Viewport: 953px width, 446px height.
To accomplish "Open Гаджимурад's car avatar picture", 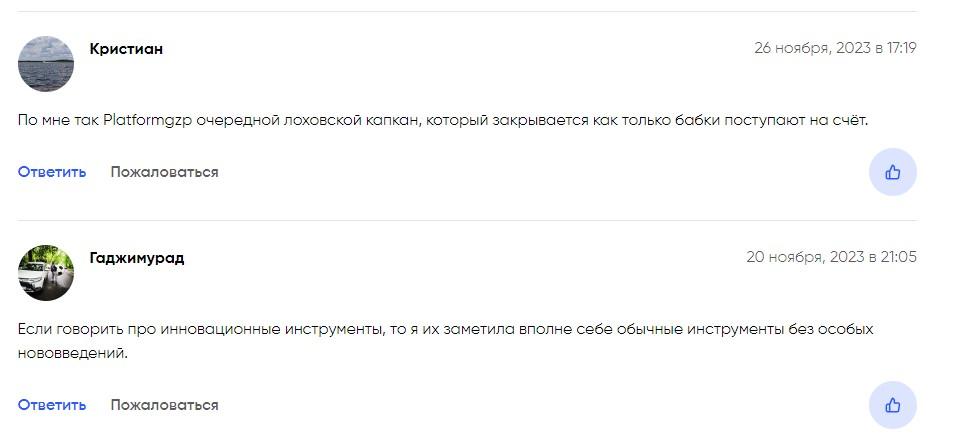I will [46, 273].
